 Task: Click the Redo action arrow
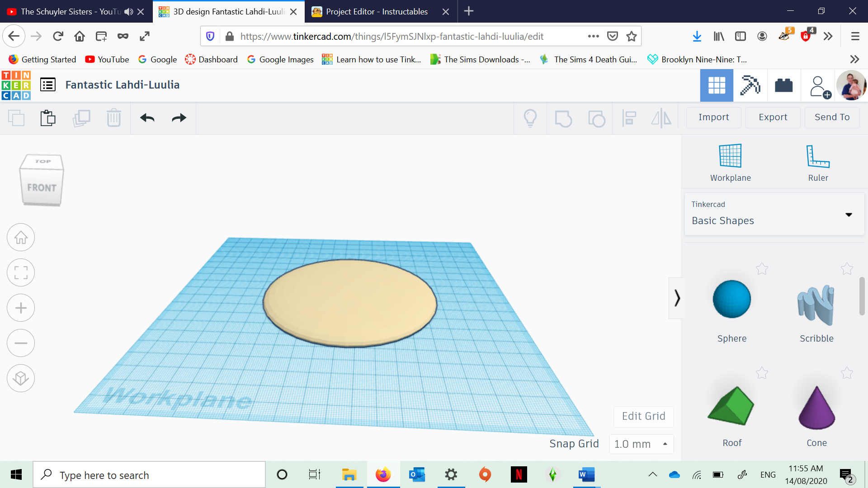click(x=178, y=117)
